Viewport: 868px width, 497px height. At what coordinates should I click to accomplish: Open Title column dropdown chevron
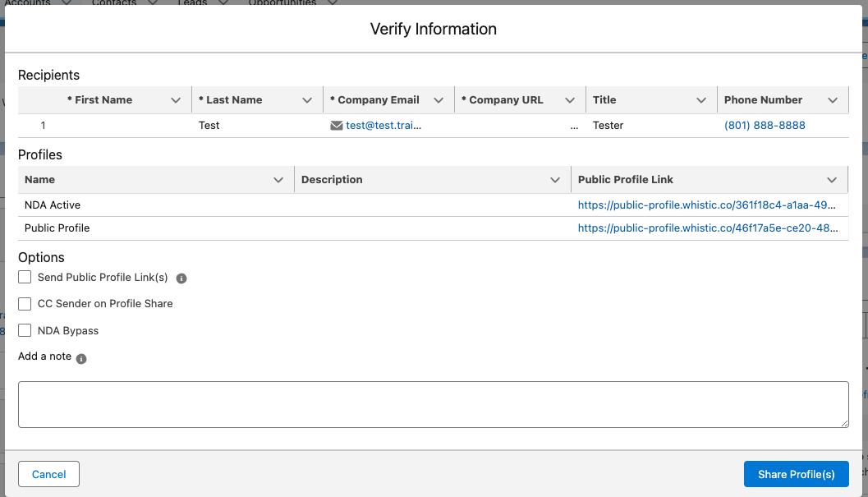pos(700,100)
